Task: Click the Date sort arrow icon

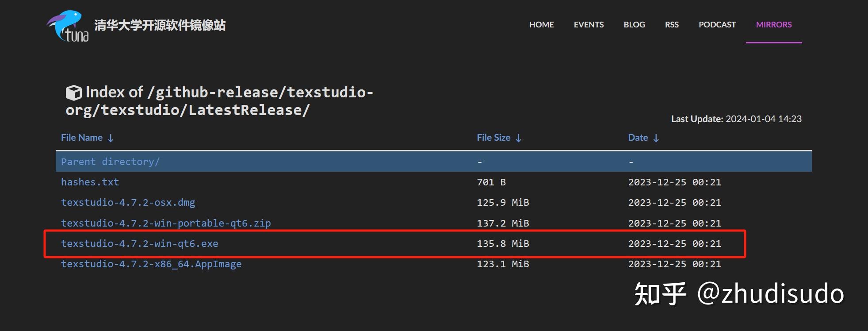Action: click(656, 138)
